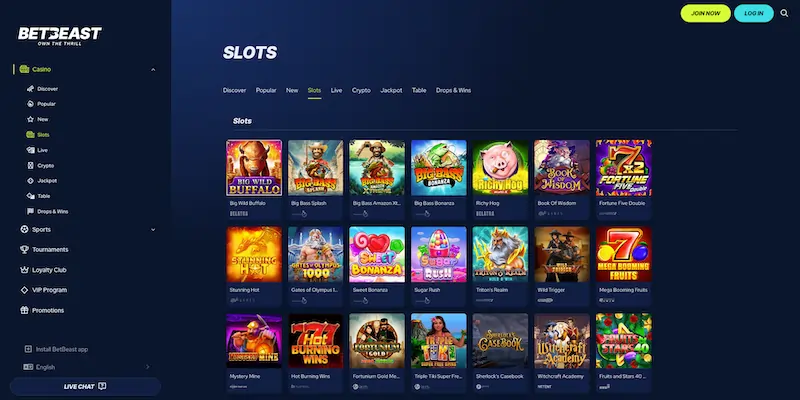Open the Loyalty Club crown icon

pos(24,270)
